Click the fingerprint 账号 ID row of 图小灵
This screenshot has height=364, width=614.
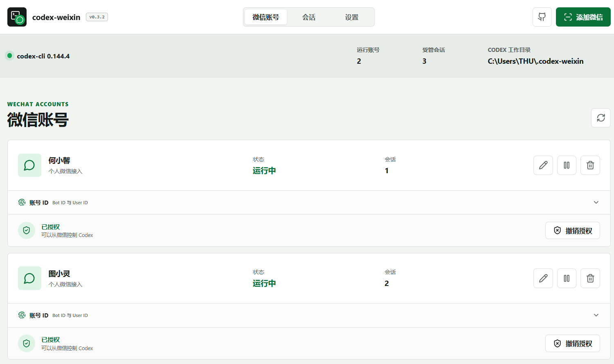[x=309, y=315]
